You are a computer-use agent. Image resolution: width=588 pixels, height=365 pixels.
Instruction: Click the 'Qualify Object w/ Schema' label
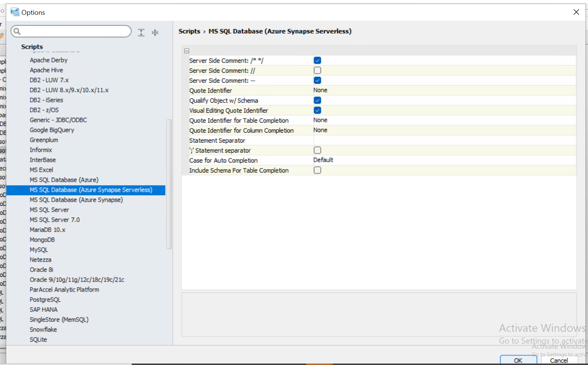224,100
